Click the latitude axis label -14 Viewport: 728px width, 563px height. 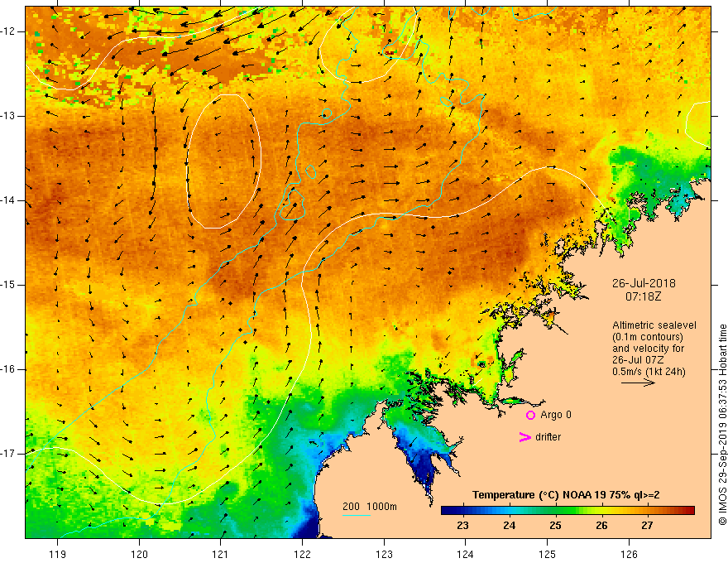pyautogui.click(x=8, y=200)
